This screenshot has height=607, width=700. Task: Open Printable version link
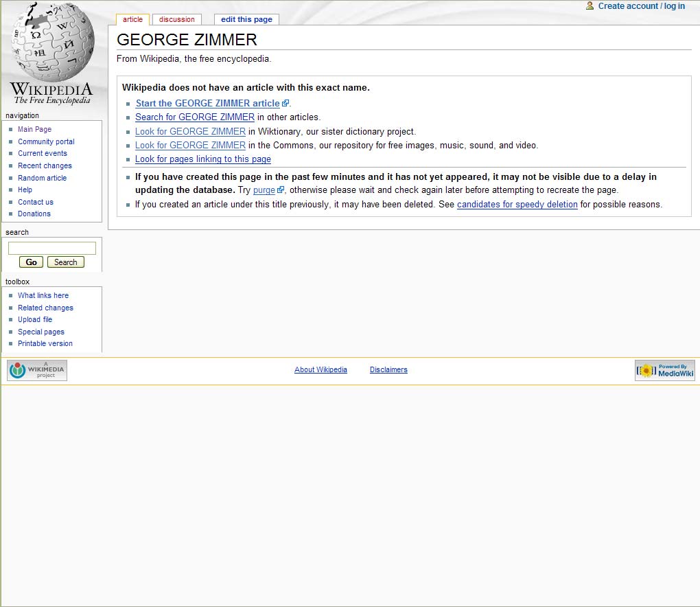click(45, 343)
